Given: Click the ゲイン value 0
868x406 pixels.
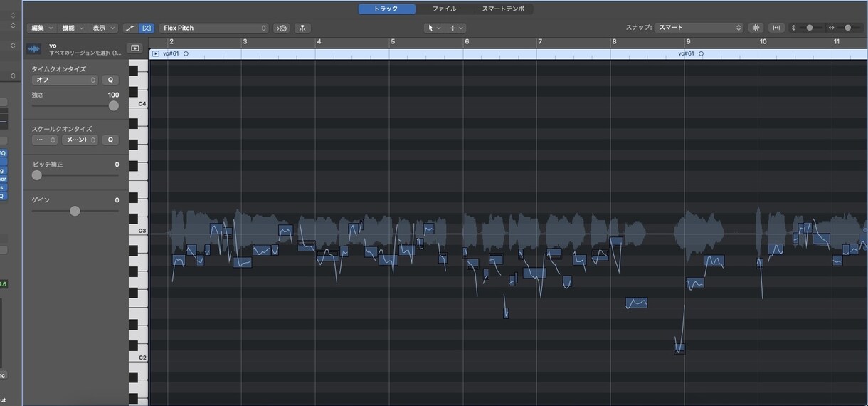Looking at the screenshot, I should click(117, 200).
